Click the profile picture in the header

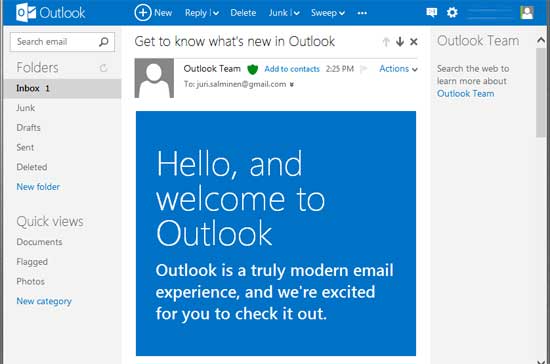pyautogui.click(x=527, y=13)
